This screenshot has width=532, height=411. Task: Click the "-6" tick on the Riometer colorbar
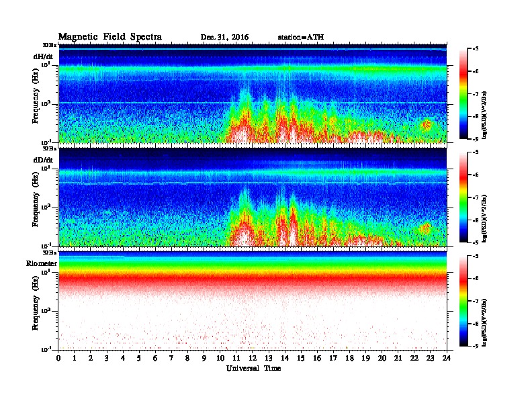click(x=476, y=279)
